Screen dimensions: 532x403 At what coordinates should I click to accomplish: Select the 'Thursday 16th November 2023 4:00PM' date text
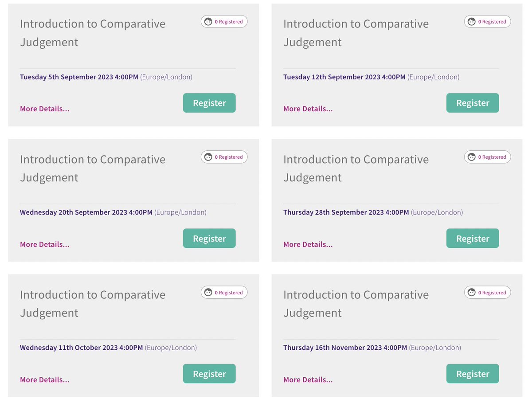pyautogui.click(x=345, y=348)
